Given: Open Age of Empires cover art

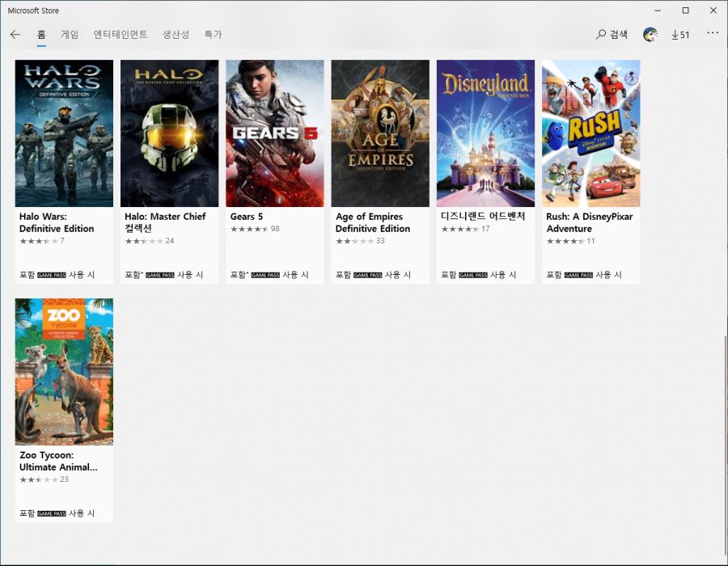Looking at the screenshot, I should (x=380, y=133).
